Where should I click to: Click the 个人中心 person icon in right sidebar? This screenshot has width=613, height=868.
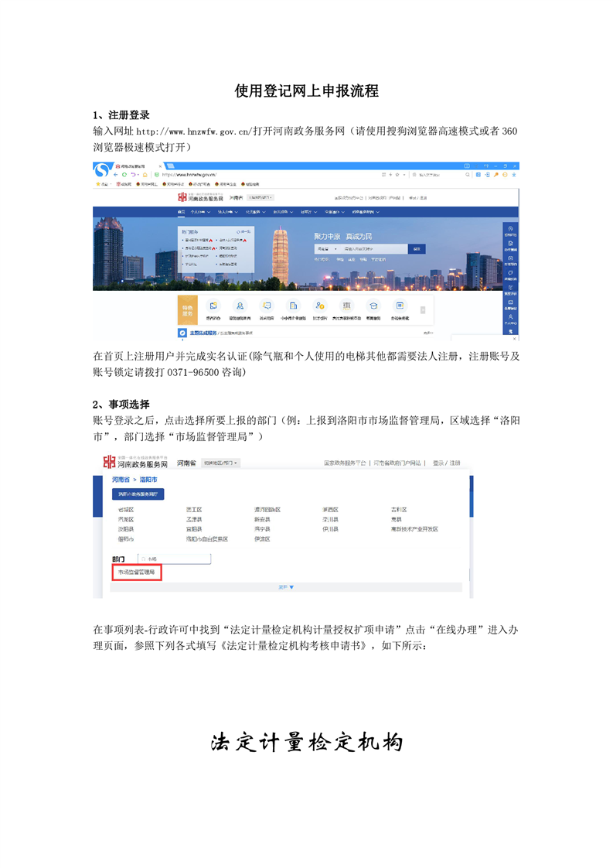(x=510, y=319)
